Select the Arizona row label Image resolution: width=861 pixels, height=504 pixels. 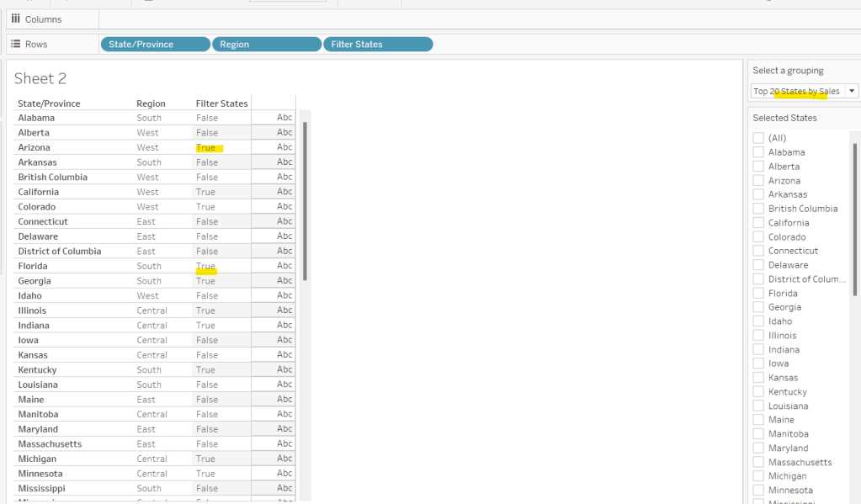[34, 147]
